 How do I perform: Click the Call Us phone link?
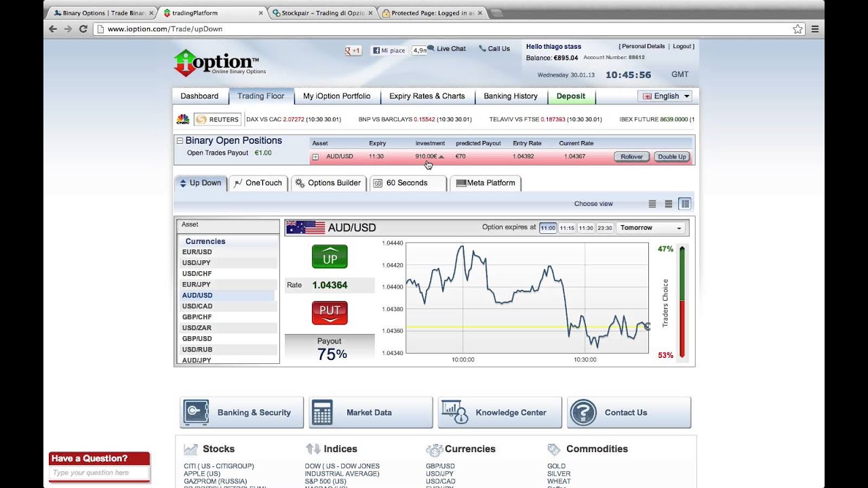494,49
